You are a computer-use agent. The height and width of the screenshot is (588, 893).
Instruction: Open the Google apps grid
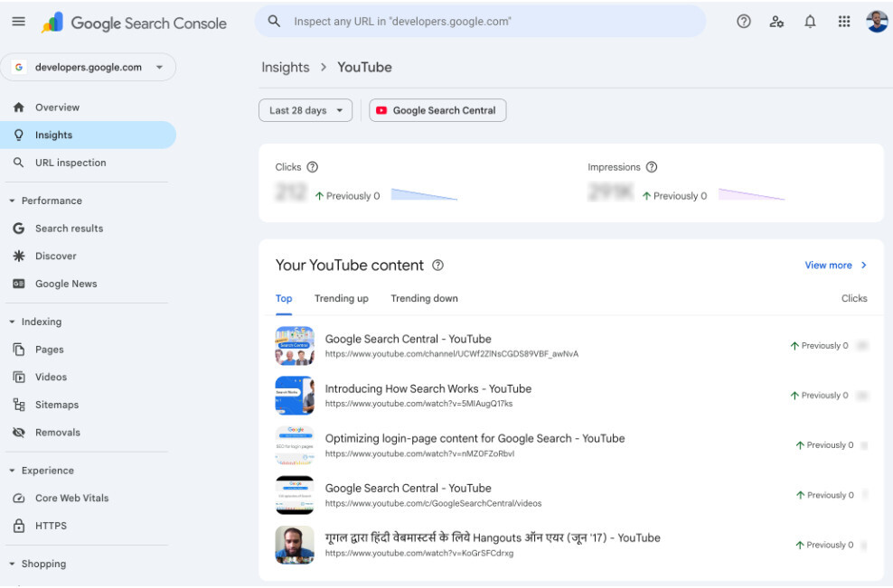coord(844,22)
